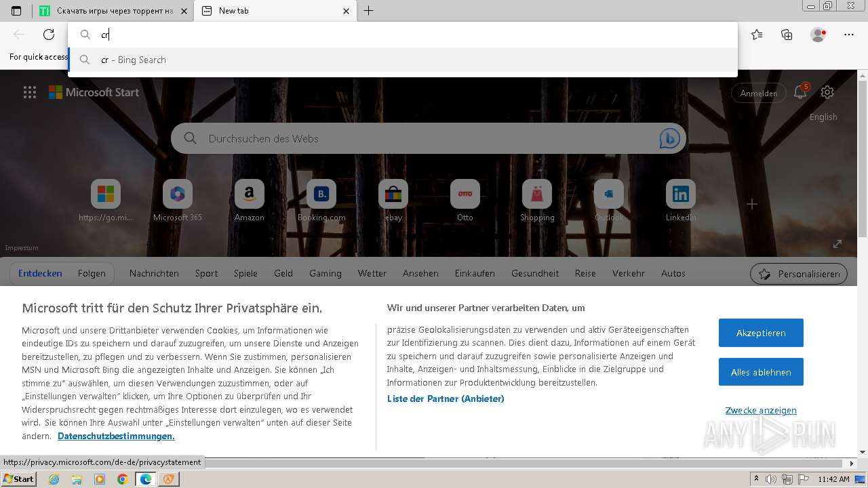Open the Einkaufen category

click(x=475, y=273)
